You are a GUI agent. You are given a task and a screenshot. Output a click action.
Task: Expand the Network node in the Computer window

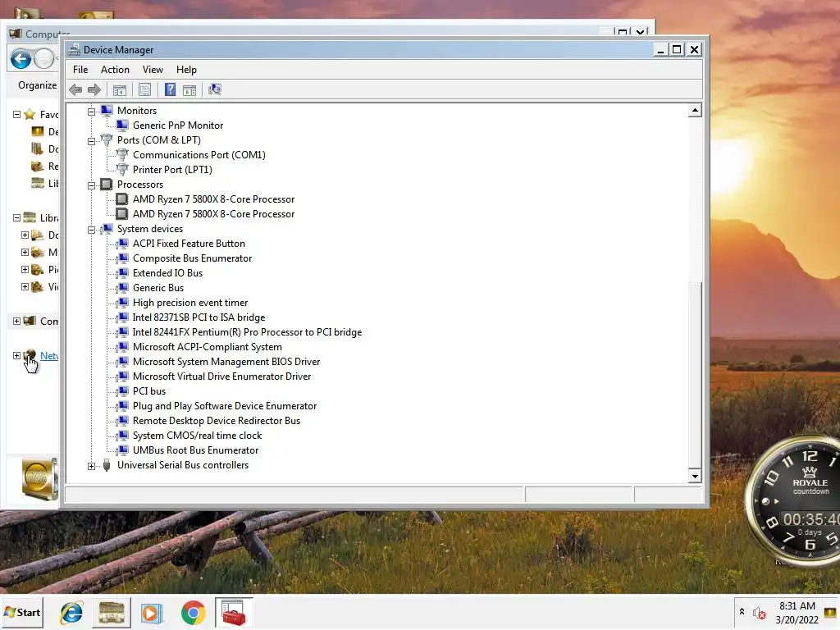pos(16,355)
